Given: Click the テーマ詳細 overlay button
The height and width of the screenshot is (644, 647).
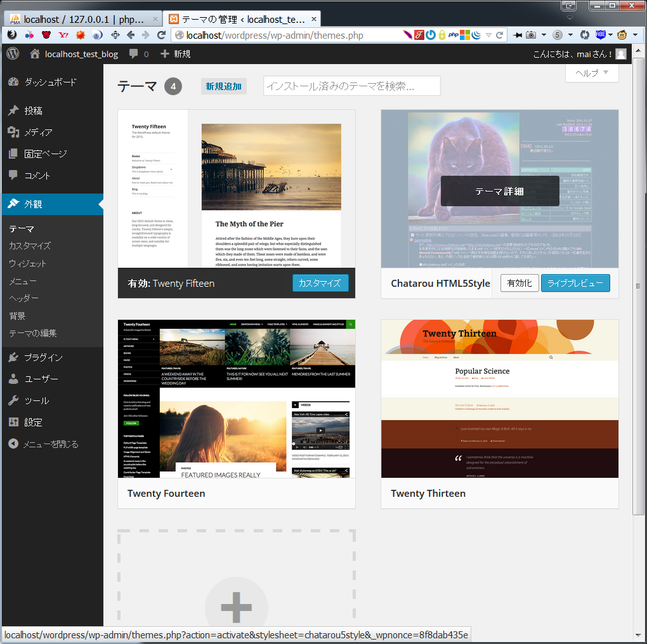Looking at the screenshot, I should click(500, 191).
